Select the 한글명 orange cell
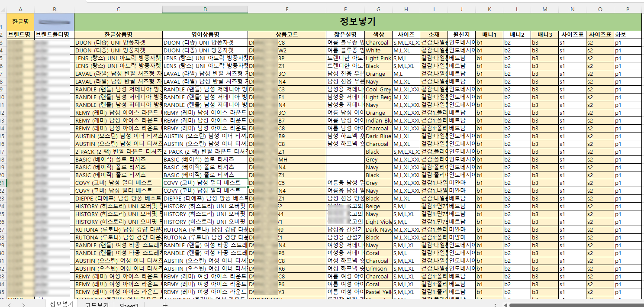This screenshot has width=644, height=307. [x=20, y=22]
